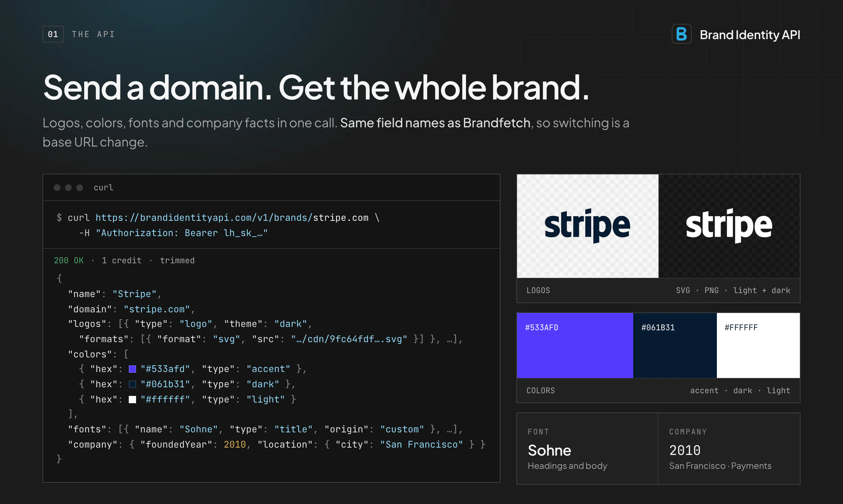Click the THE API section label
The image size is (843, 504).
[x=93, y=34]
